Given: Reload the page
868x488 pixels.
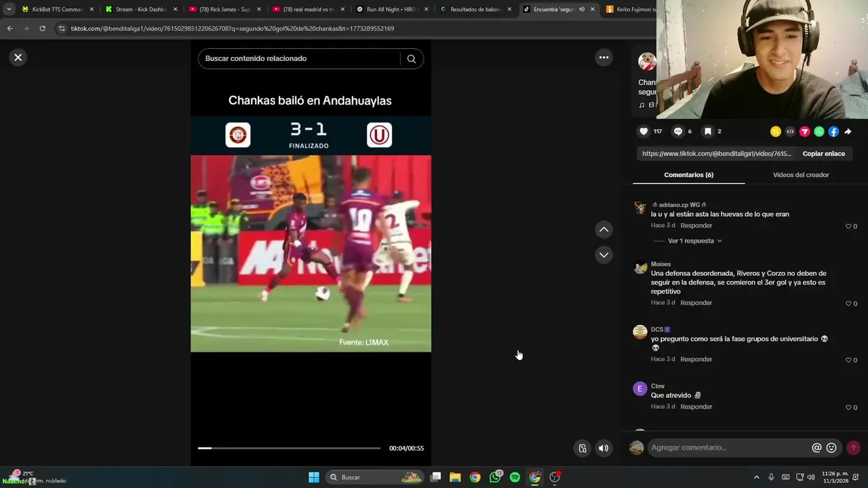Looking at the screenshot, I should (x=42, y=28).
